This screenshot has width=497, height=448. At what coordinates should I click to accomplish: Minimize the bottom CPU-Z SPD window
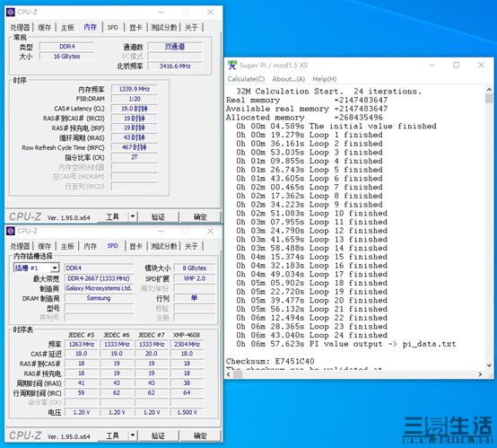tap(161, 232)
